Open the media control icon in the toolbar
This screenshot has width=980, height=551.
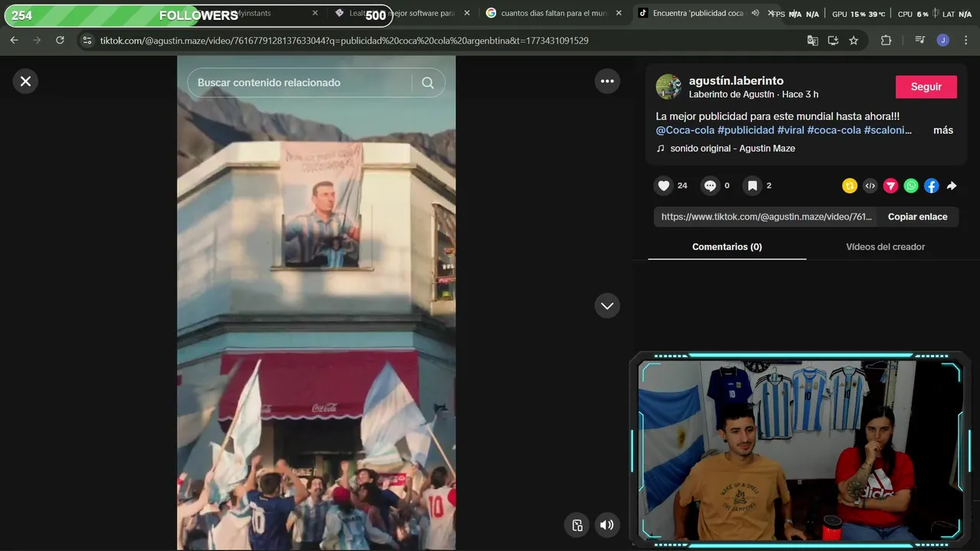(920, 41)
